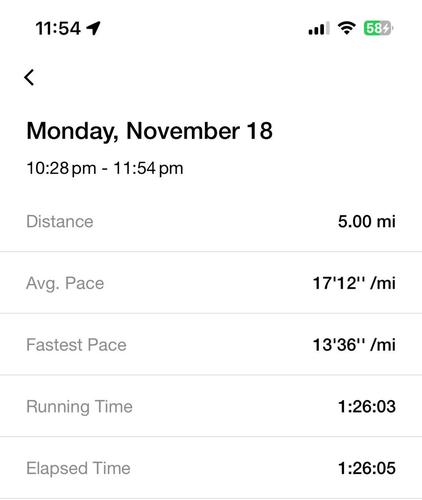422x500 pixels.
Task: Tap the 17'12'' /mi average pace value
Action: point(354,283)
